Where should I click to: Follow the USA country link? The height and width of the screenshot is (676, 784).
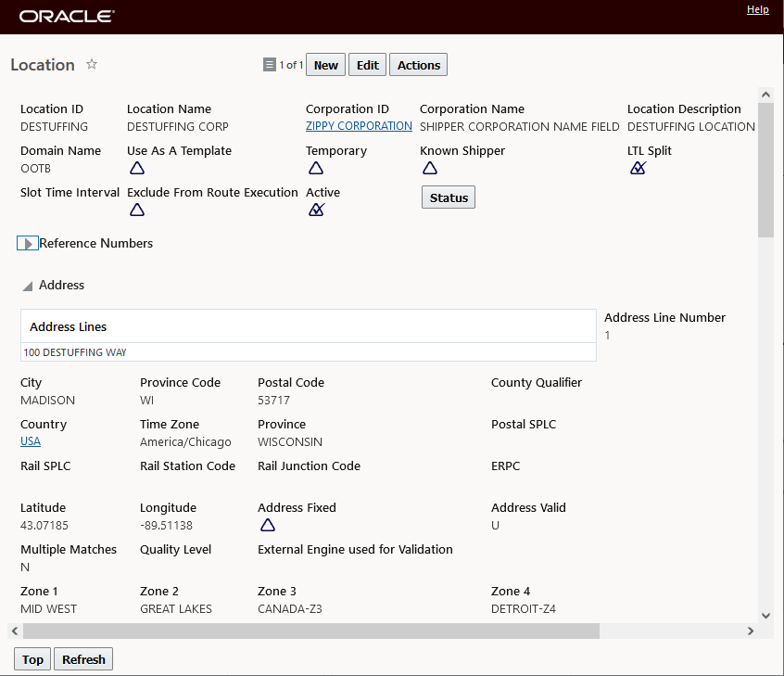click(x=31, y=441)
